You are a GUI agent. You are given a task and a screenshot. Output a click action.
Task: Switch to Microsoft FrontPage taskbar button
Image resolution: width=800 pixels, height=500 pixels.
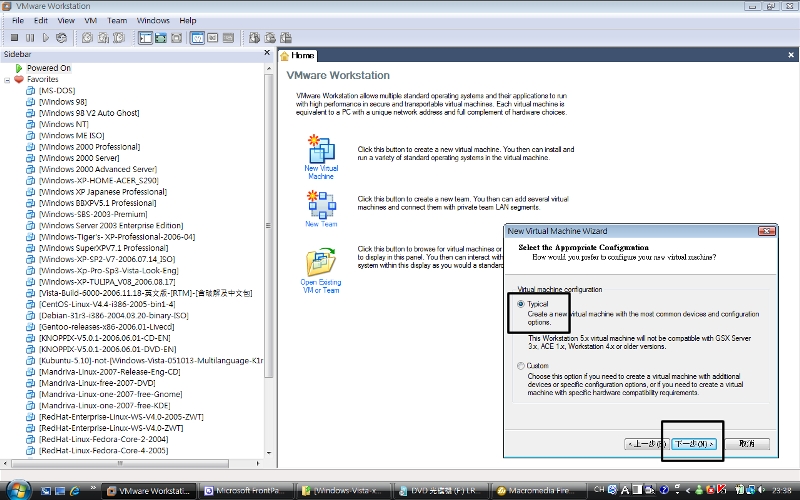click(245, 491)
